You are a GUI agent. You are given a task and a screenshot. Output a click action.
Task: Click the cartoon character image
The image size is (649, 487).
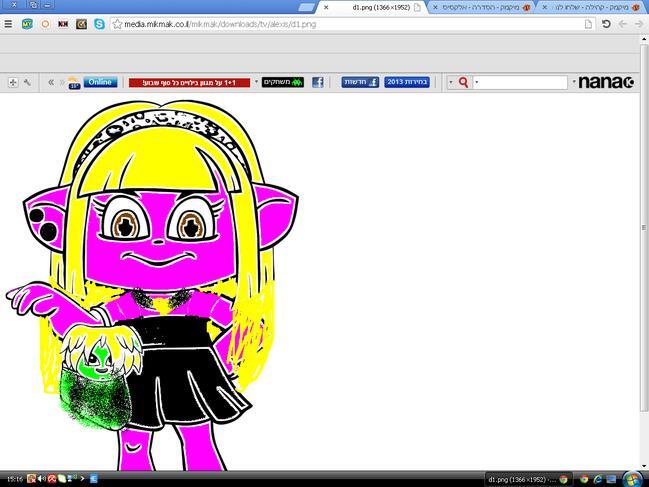coord(152,285)
